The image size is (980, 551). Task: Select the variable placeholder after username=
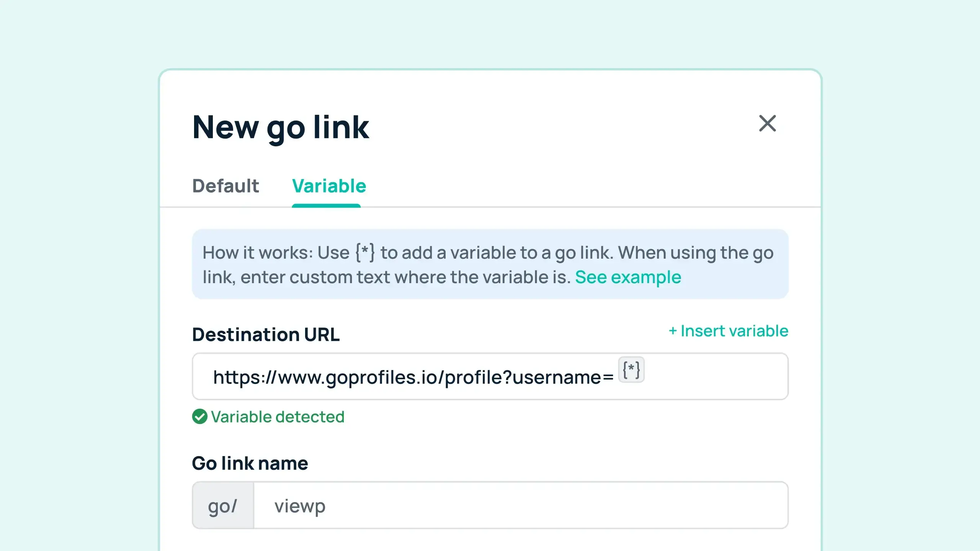[x=631, y=370]
